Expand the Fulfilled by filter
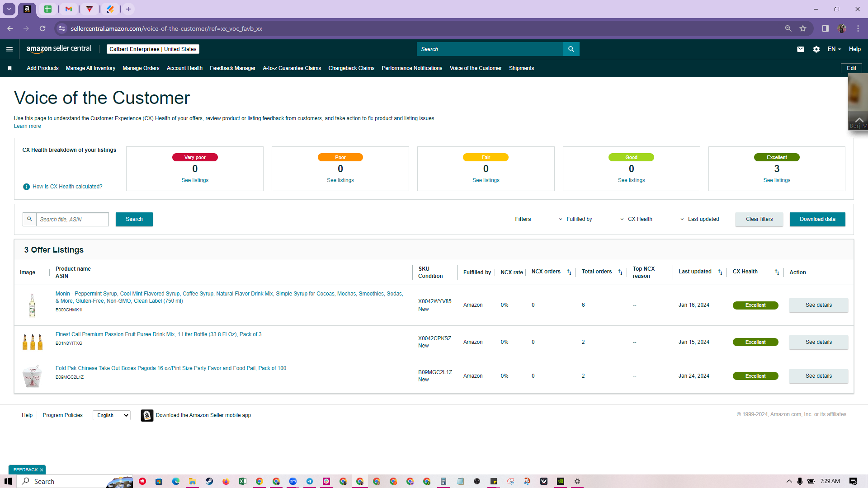868x488 pixels. pos(575,219)
